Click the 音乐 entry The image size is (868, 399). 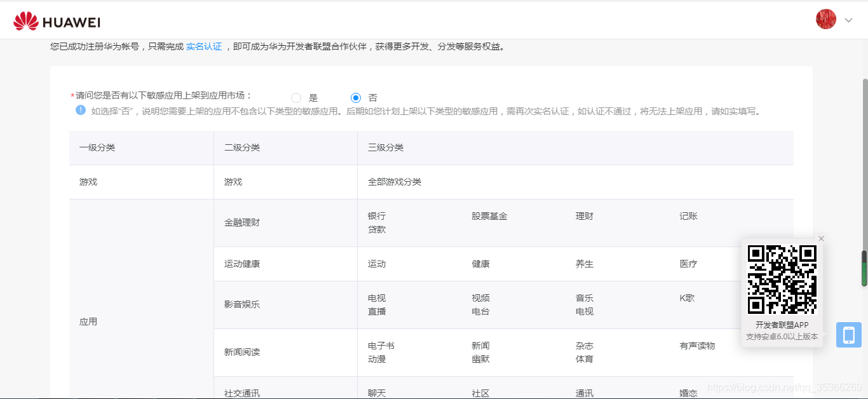585,298
